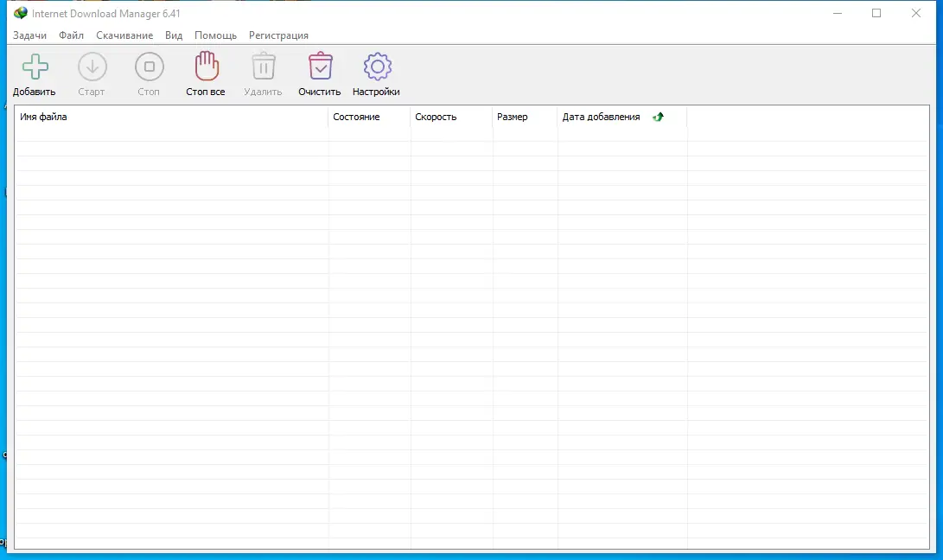Open the Вид menu
The width and height of the screenshot is (943, 560).
point(173,35)
